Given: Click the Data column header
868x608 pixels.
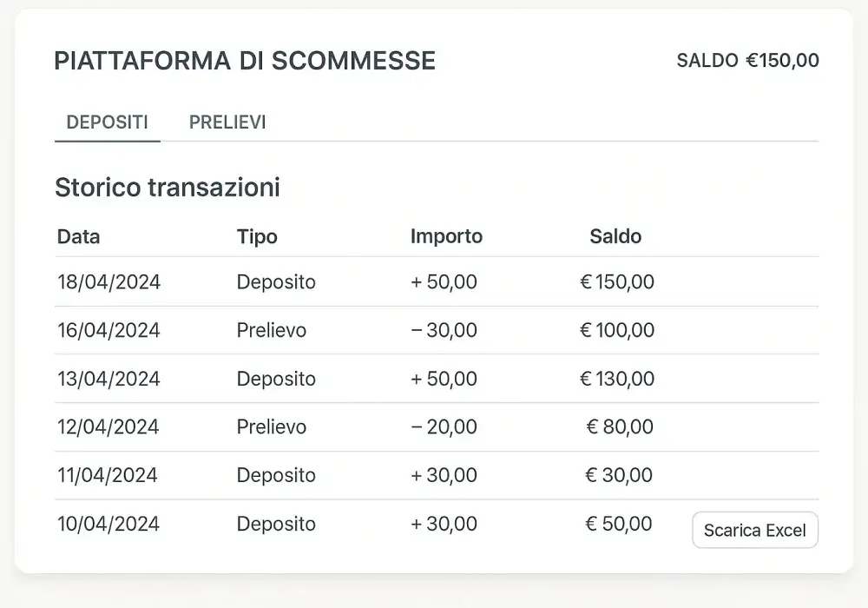Looking at the screenshot, I should 78,236.
